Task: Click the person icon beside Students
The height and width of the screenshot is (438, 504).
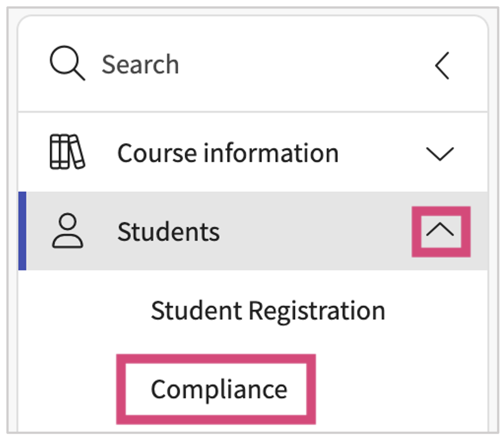Action: coord(67,231)
